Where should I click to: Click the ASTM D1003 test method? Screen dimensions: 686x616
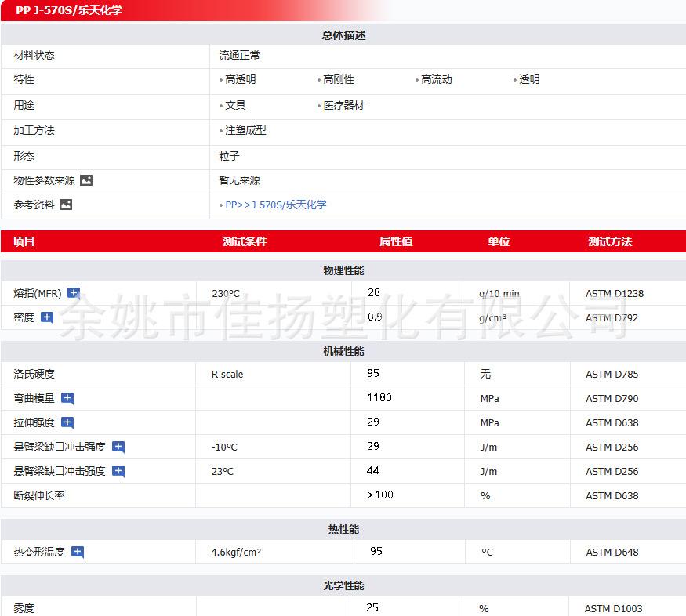[613, 608]
